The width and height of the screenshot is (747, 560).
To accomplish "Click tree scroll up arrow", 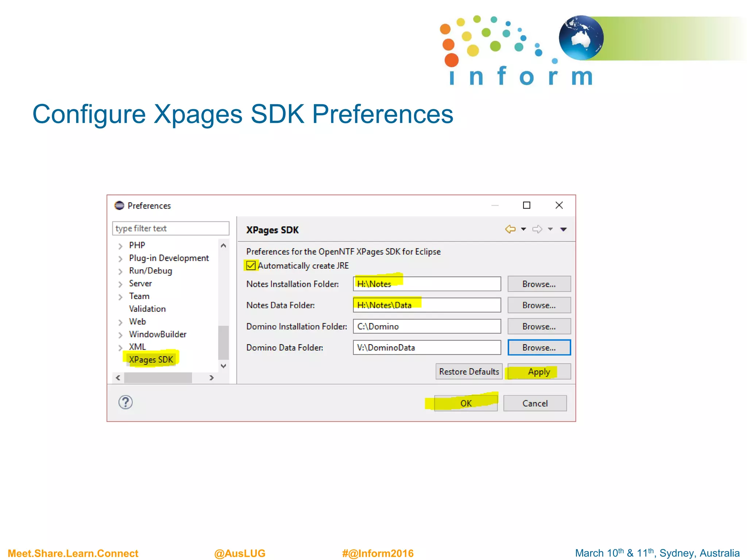I will [224, 246].
